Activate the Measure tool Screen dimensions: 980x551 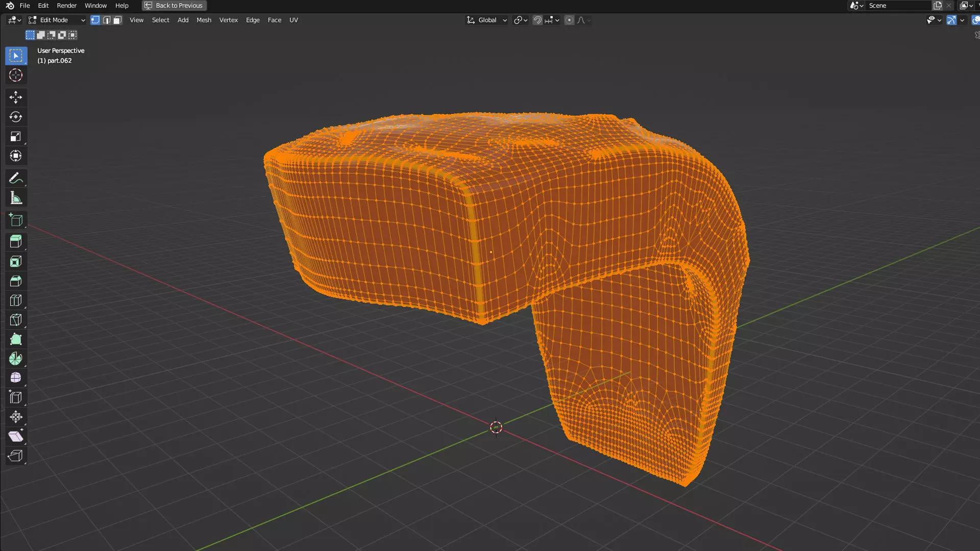[15, 198]
